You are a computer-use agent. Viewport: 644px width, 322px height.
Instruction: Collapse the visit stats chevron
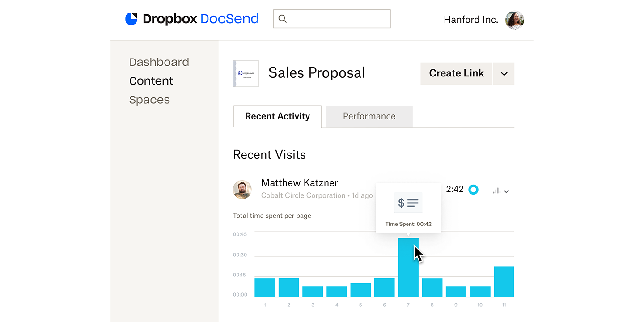[506, 191]
